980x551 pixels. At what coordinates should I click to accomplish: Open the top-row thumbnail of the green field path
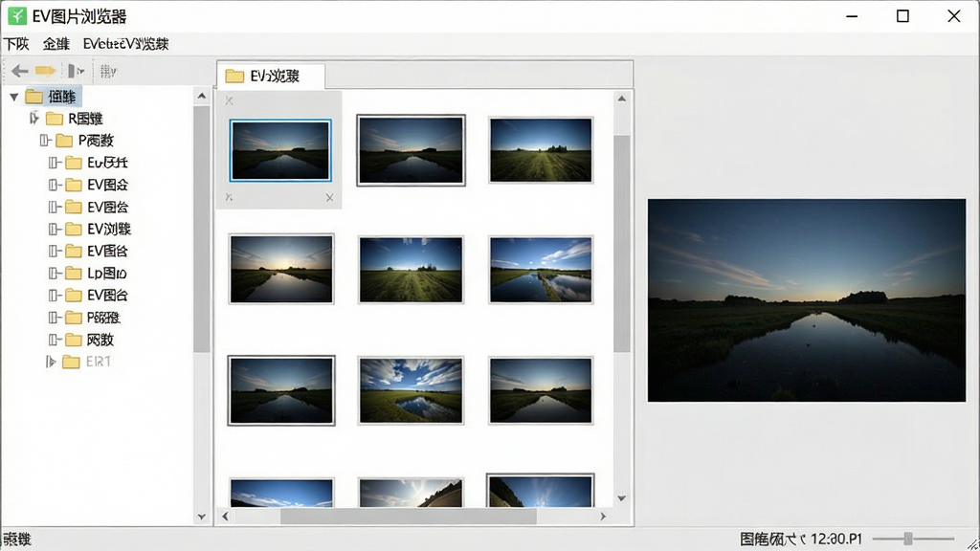[x=541, y=150]
